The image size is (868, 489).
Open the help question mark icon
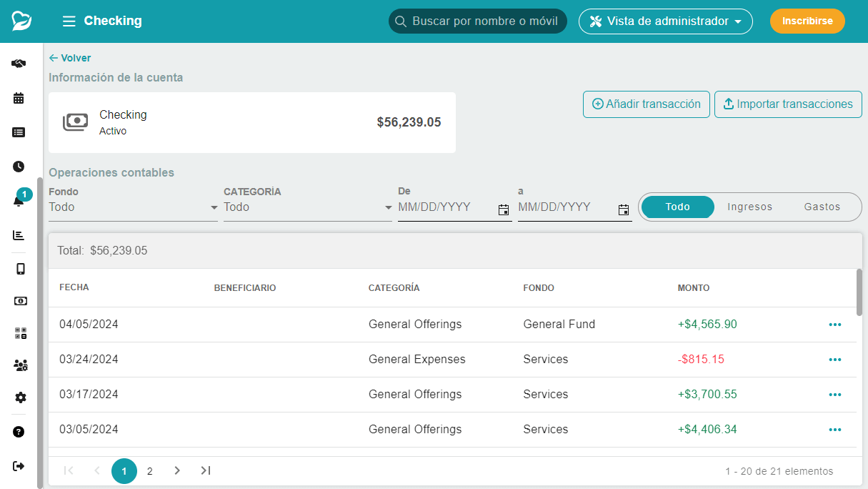(x=19, y=432)
